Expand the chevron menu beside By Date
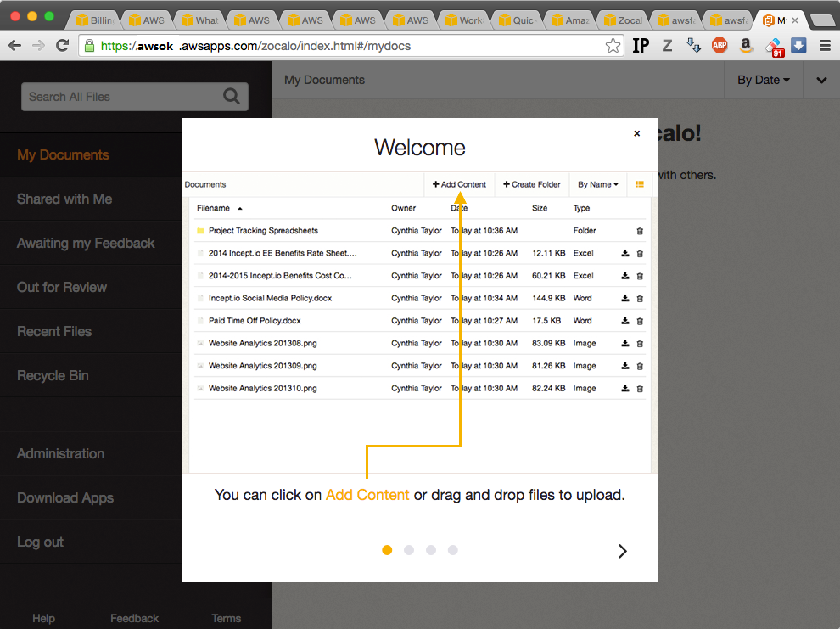This screenshot has width=840, height=629. tap(821, 81)
